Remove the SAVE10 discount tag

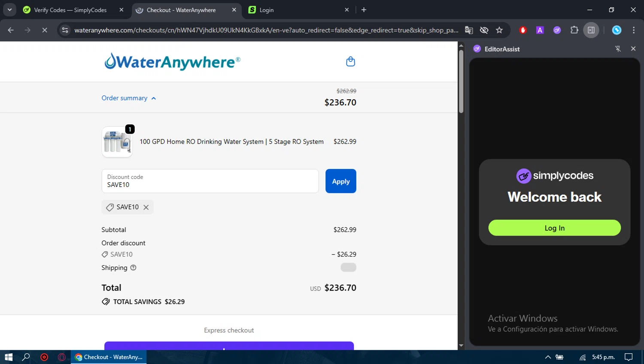(x=146, y=207)
